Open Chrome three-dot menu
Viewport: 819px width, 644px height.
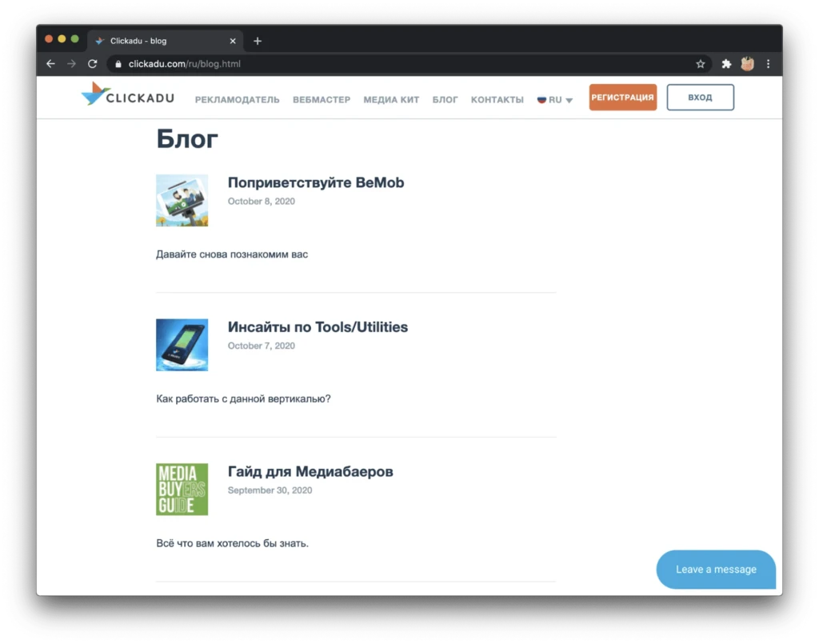point(768,64)
